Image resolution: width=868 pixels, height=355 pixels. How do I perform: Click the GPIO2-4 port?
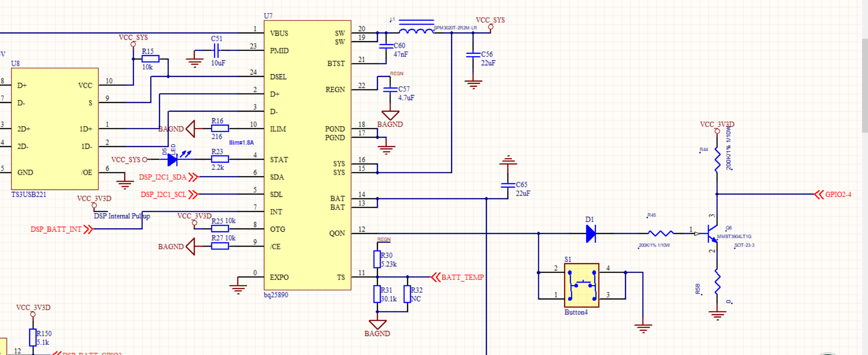coord(833,195)
